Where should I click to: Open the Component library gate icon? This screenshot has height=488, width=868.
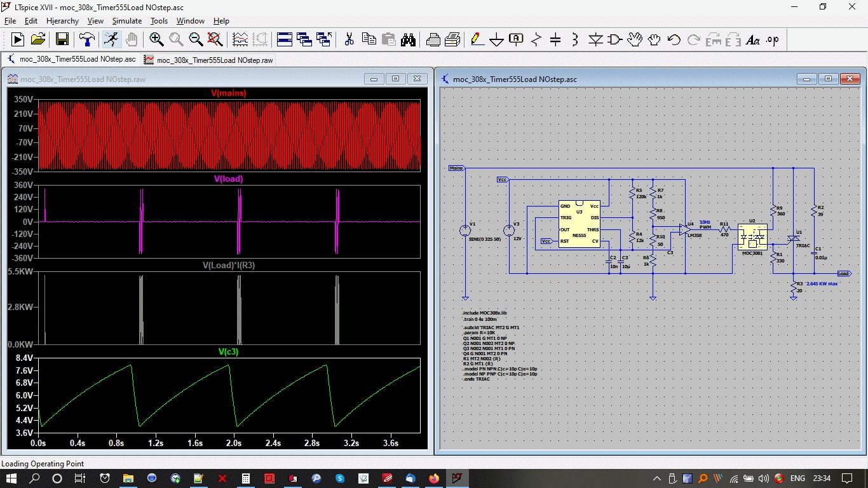coord(614,40)
